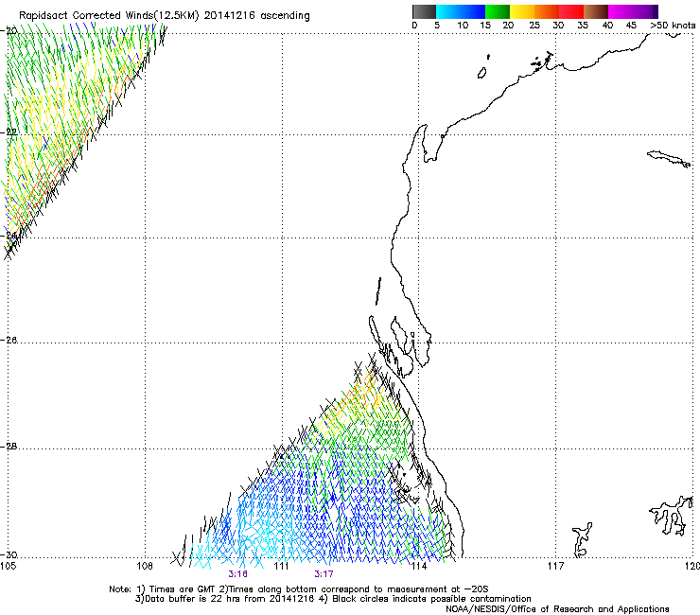Click the latitude label '-30'
Viewport: 700px width, 615px height.
[9, 555]
